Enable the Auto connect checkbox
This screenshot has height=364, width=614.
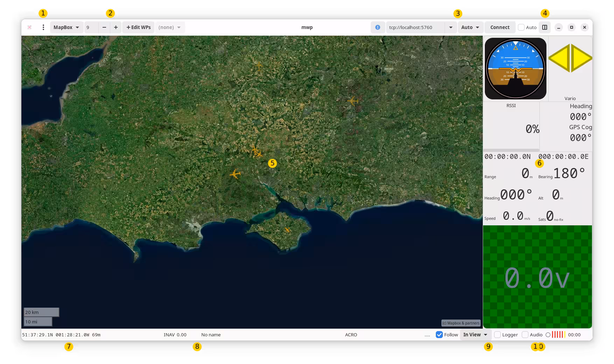[521, 27]
